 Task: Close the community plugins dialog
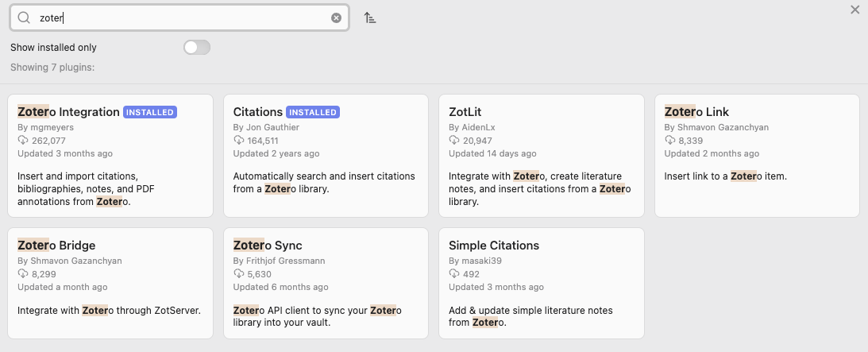(x=854, y=10)
